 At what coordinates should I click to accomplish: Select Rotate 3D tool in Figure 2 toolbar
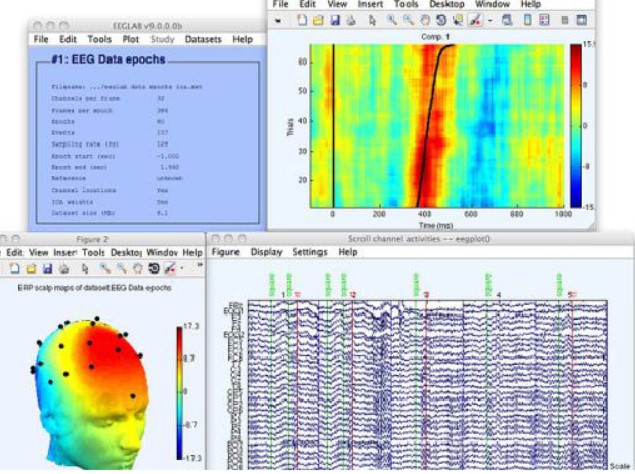coord(154,268)
